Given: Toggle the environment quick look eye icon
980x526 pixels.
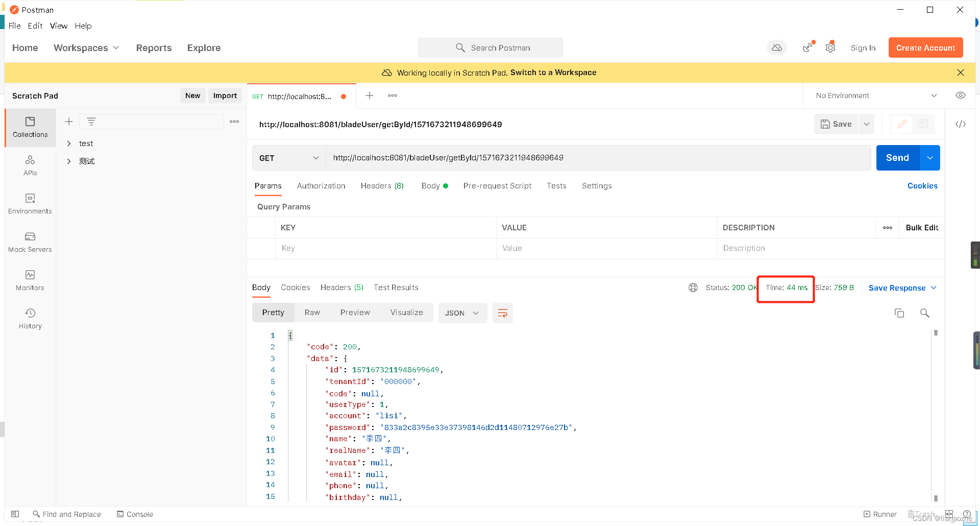Looking at the screenshot, I should [x=961, y=95].
